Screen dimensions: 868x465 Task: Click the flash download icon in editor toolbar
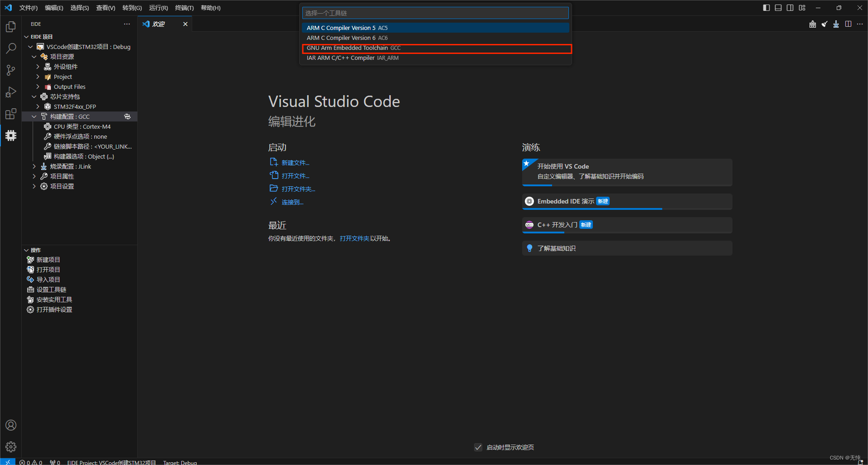(836, 24)
